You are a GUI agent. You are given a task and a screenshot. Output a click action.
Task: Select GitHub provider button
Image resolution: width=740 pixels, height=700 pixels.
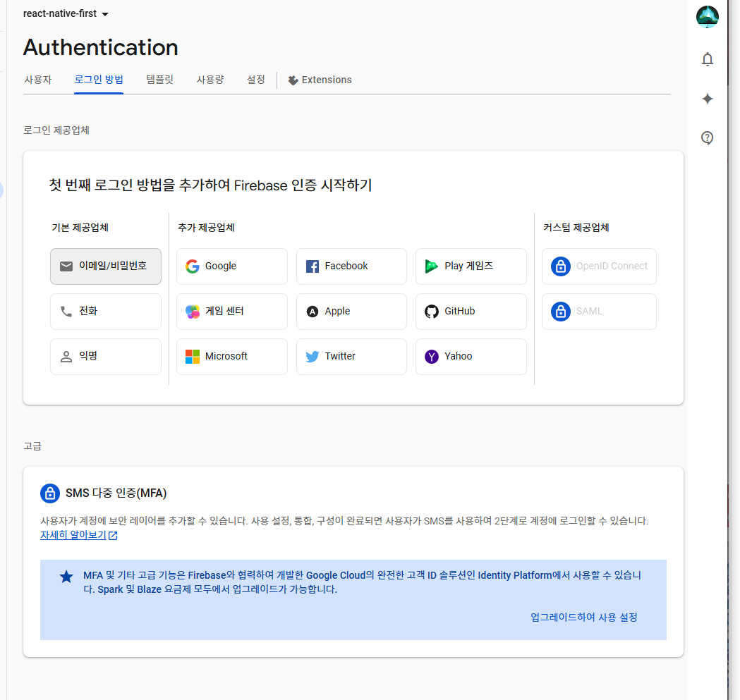point(471,312)
